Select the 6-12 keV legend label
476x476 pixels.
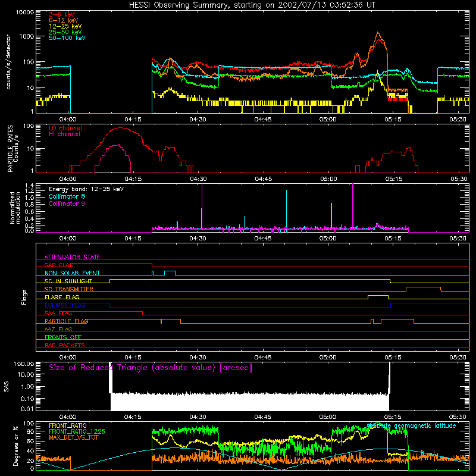(63, 20)
